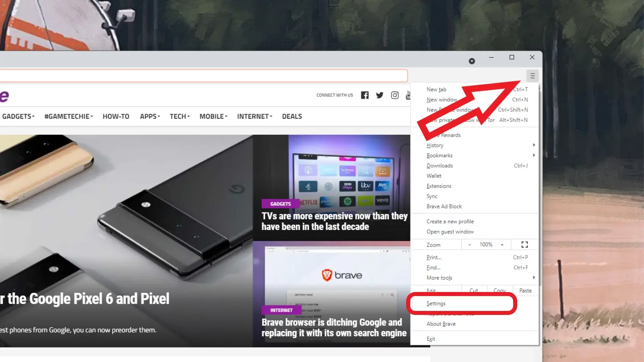
Task: Click the Zoom label in menu
Action: click(x=433, y=245)
